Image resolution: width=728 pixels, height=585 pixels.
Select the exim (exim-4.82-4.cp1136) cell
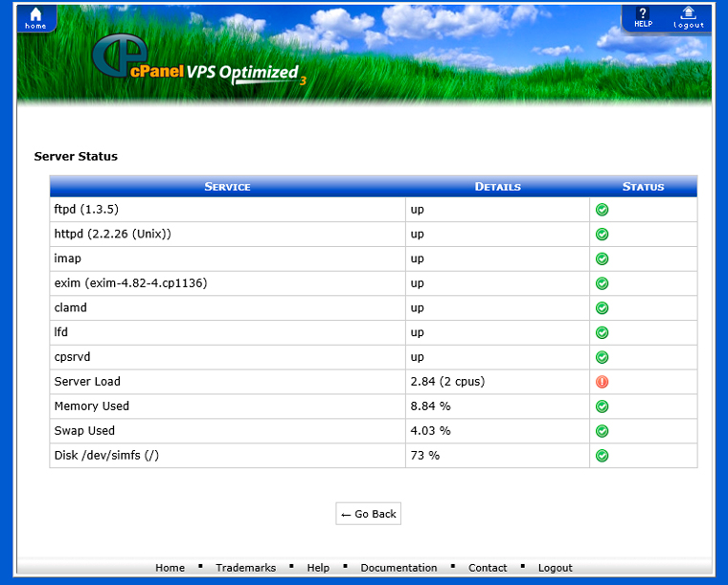click(x=228, y=283)
